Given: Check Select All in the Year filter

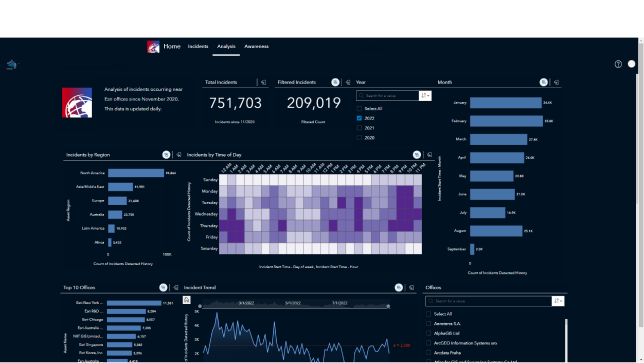Looking at the screenshot, I should point(359,109).
